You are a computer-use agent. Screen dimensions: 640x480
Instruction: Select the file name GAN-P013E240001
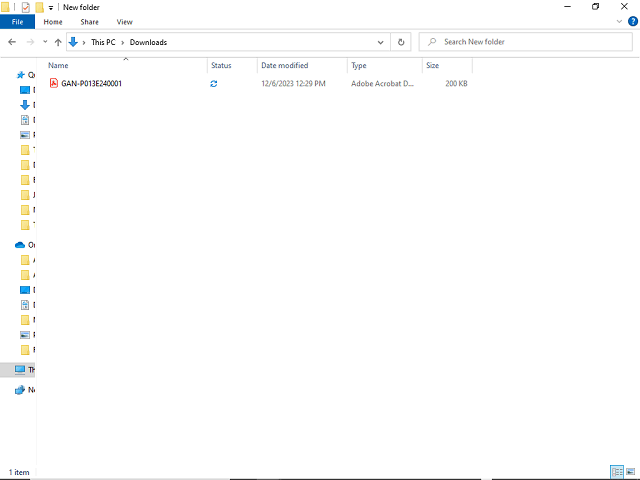91,83
